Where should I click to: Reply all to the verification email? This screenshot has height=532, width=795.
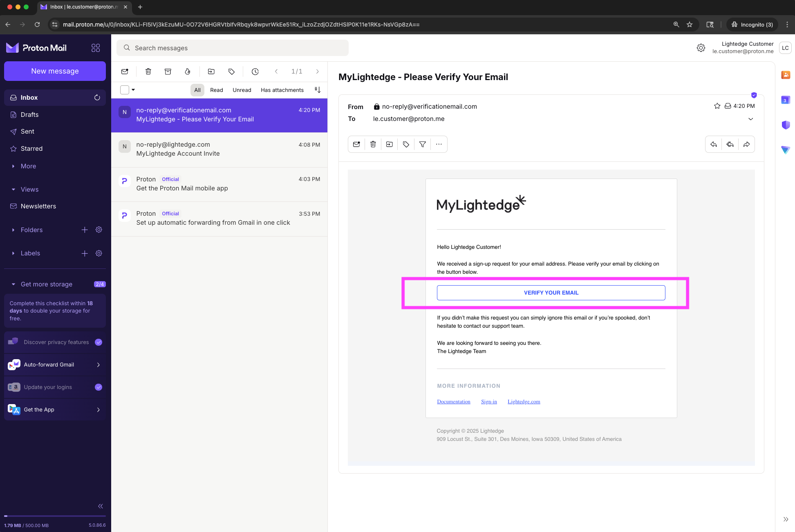point(730,144)
